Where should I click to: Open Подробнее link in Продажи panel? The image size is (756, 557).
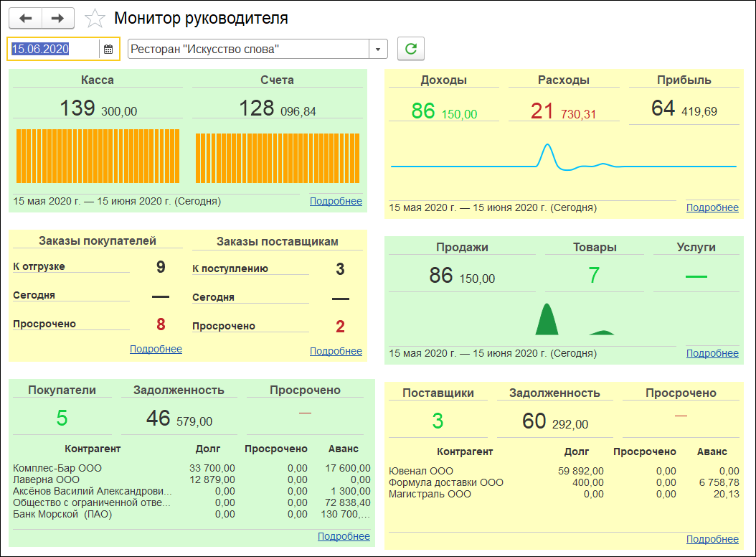tap(712, 353)
